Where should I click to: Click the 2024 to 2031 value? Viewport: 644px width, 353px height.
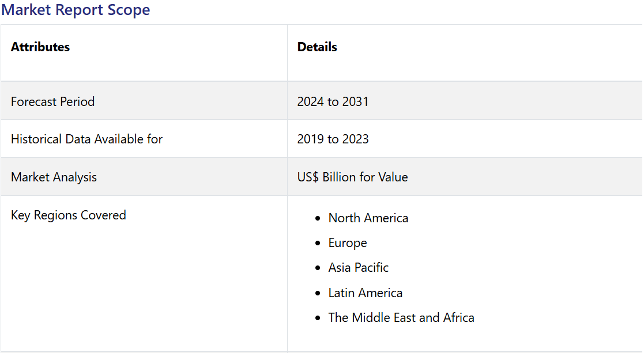(333, 101)
